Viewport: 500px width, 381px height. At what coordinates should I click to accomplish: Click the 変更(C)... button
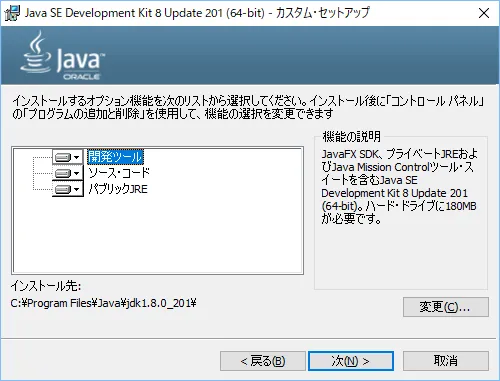(446, 307)
